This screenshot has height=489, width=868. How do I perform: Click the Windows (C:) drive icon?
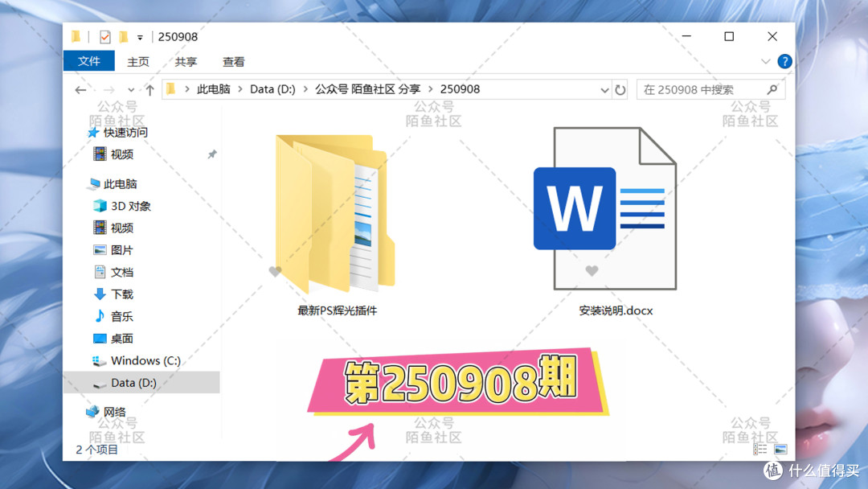pos(99,360)
